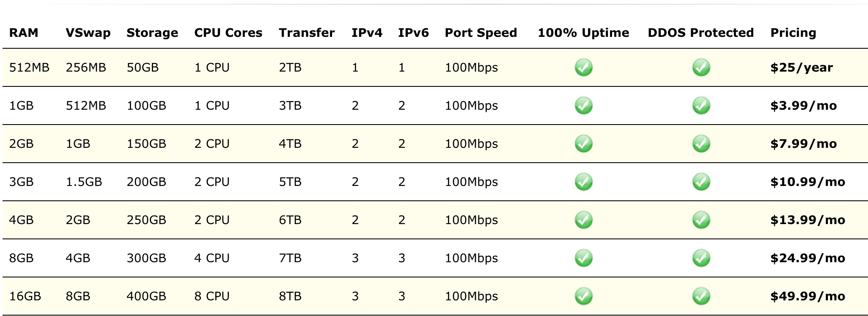The image size is (868, 316).
Task: Click the $10.99/mo price label
Action: pos(808,182)
